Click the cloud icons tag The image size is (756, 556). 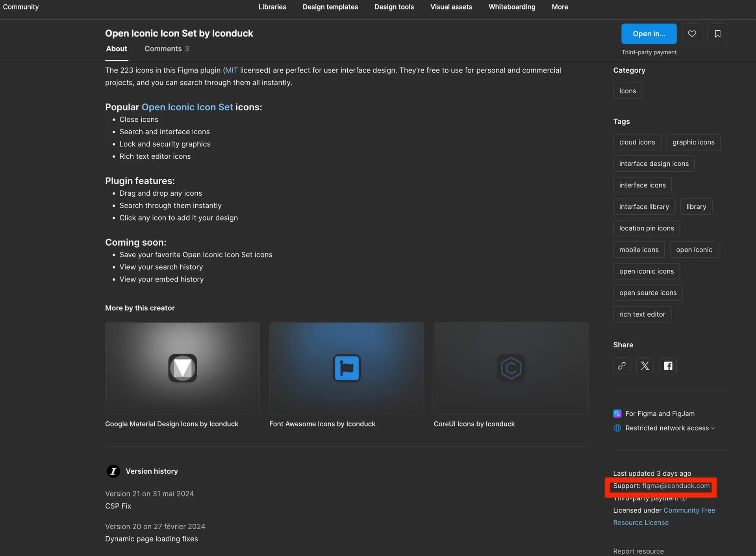637,142
